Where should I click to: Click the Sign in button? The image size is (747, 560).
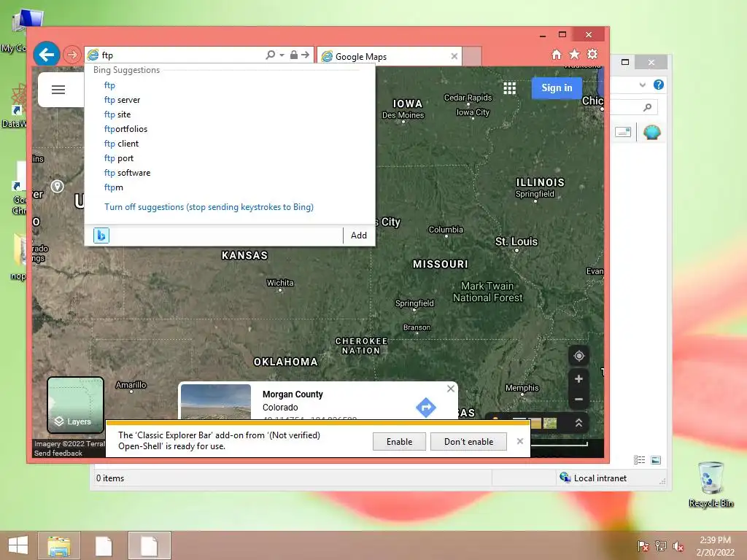click(557, 88)
